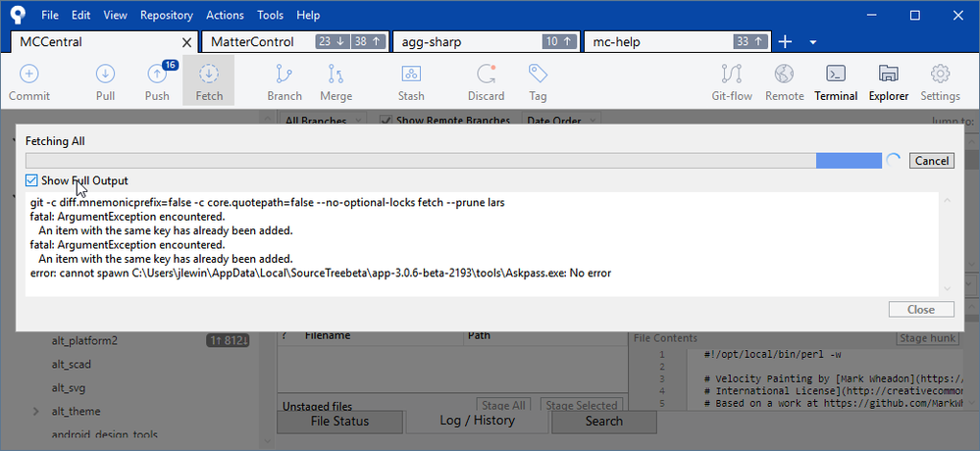The image size is (980, 451).
Task: Uncheck Show Full Output
Action: tap(31, 180)
